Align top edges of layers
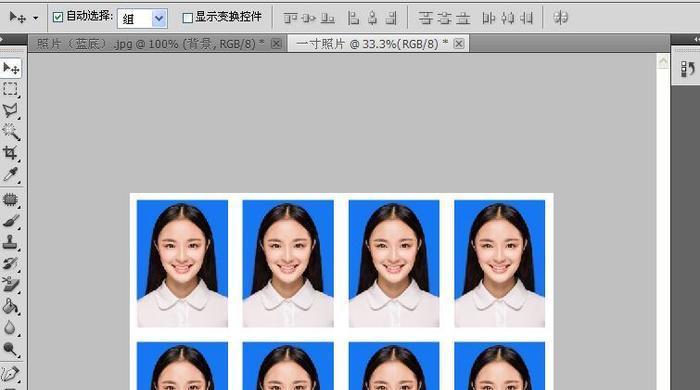This screenshot has height=390, width=700. point(291,18)
